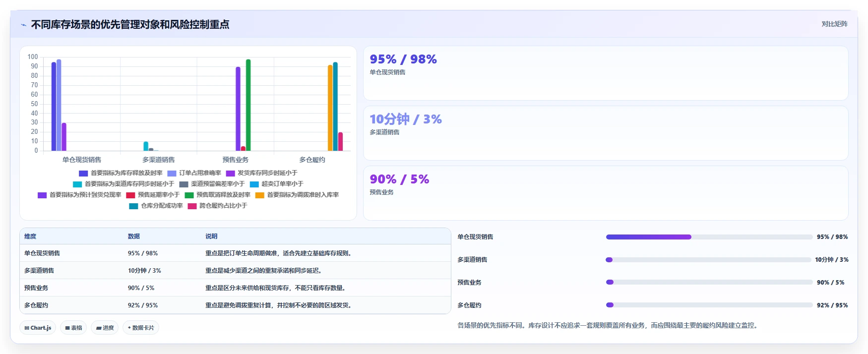Hide the 预售取消释放及时率 dataset via legend
The width and height of the screenshot is (868, 354).
point(217,195)
